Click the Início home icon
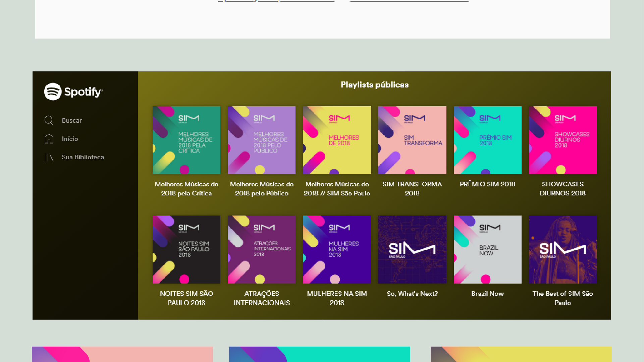The image size is (644, 362). click(x=49, y=139)
